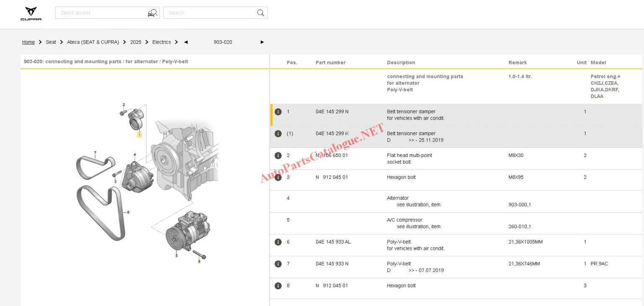Click the Direct access magnifier icon
The image size is (644, 306).
[153, 13]
